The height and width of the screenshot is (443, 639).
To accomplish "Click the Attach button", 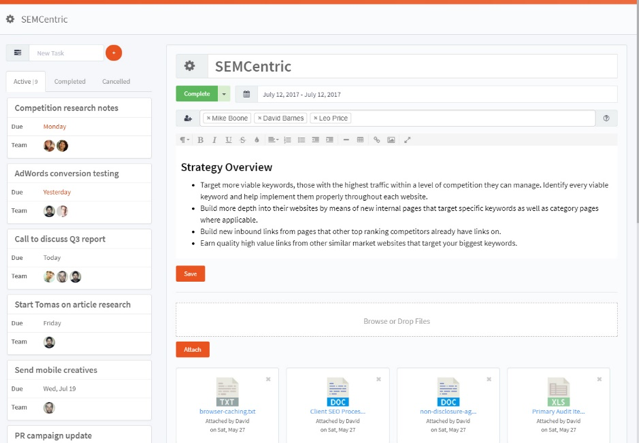I will [192, 349].
